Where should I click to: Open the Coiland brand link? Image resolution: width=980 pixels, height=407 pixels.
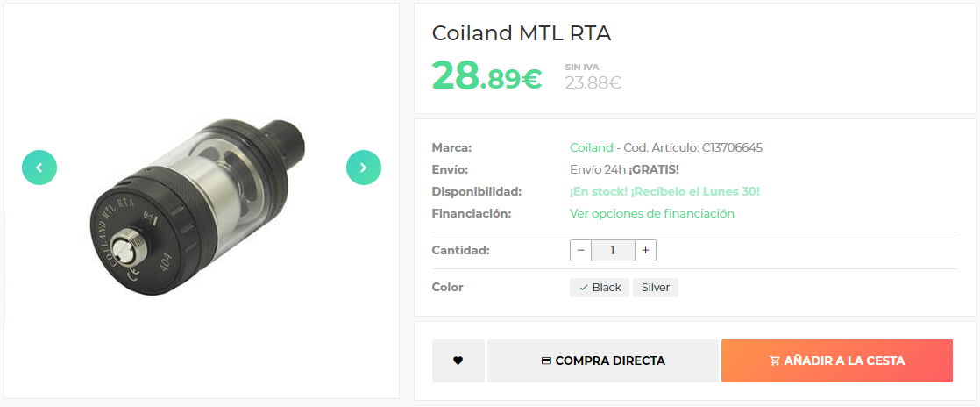pyautogui.click(x=592, y=147)
